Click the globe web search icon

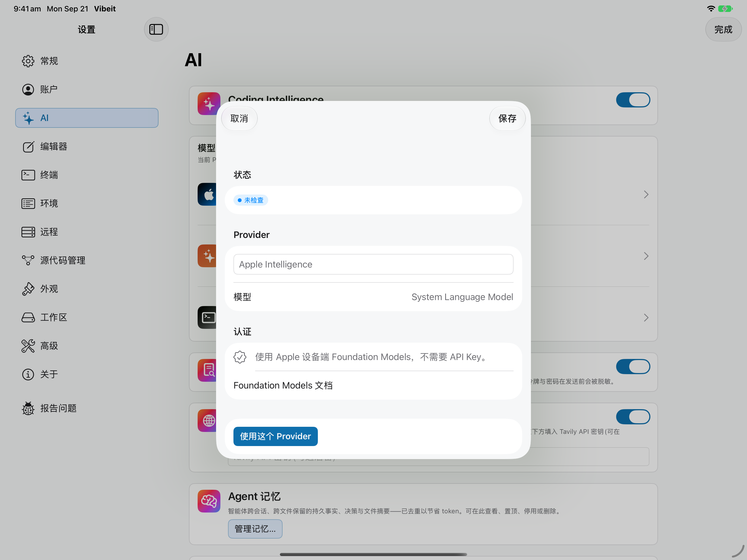click(207, 421)
